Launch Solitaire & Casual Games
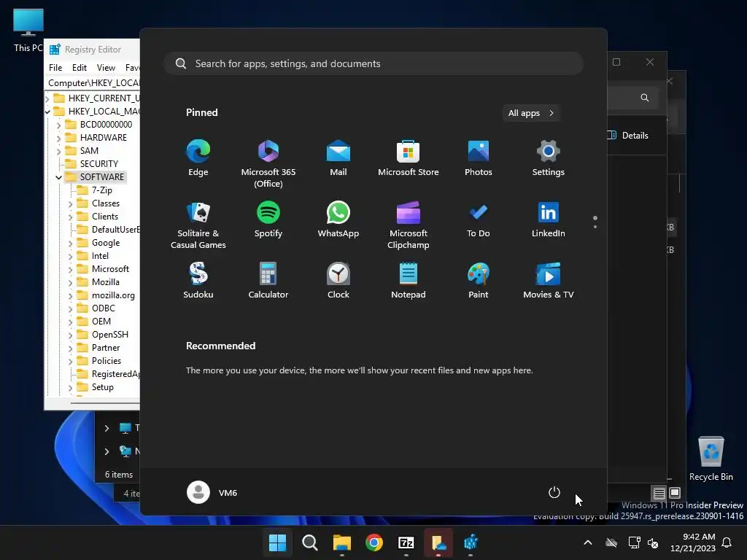The image size is (747, 560). pos(198,225)
